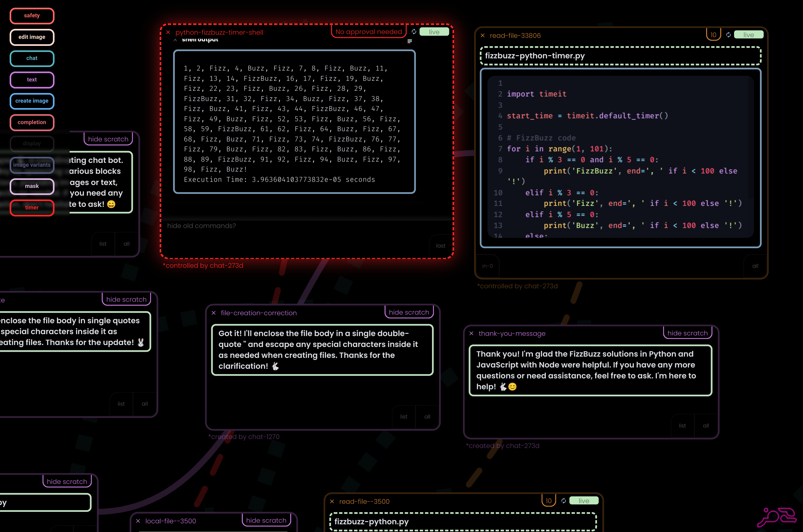Click the text tool icon

pos(31,79)
